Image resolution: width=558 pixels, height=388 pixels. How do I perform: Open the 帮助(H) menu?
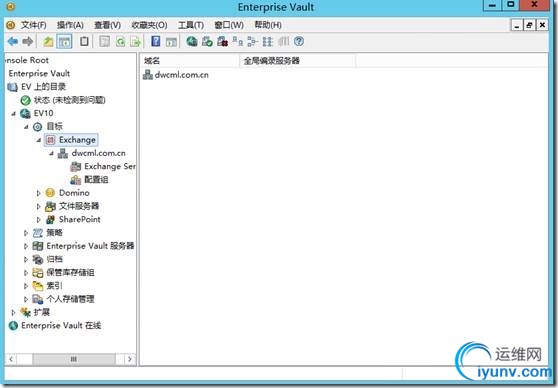pyautogui.click(x=268, y=25)
